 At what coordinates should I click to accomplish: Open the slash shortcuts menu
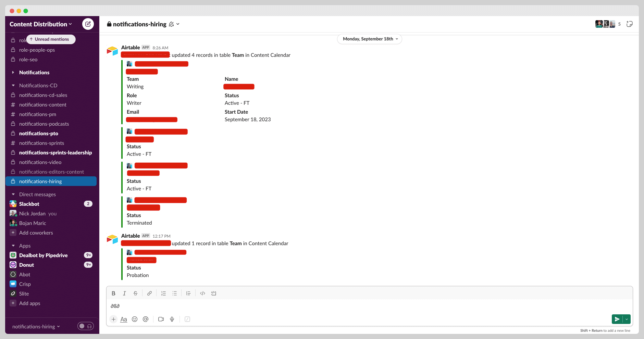pos(187,319)
